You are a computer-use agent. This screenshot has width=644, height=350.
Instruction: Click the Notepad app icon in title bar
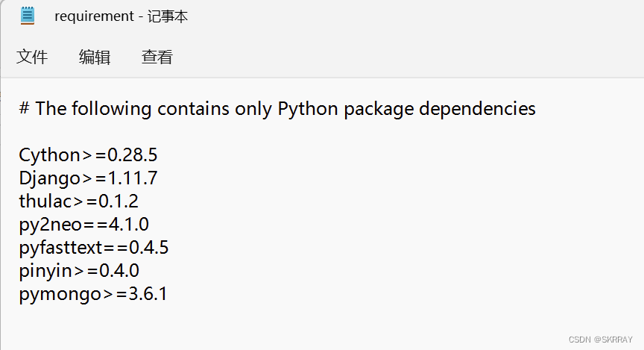pos(28,16)
